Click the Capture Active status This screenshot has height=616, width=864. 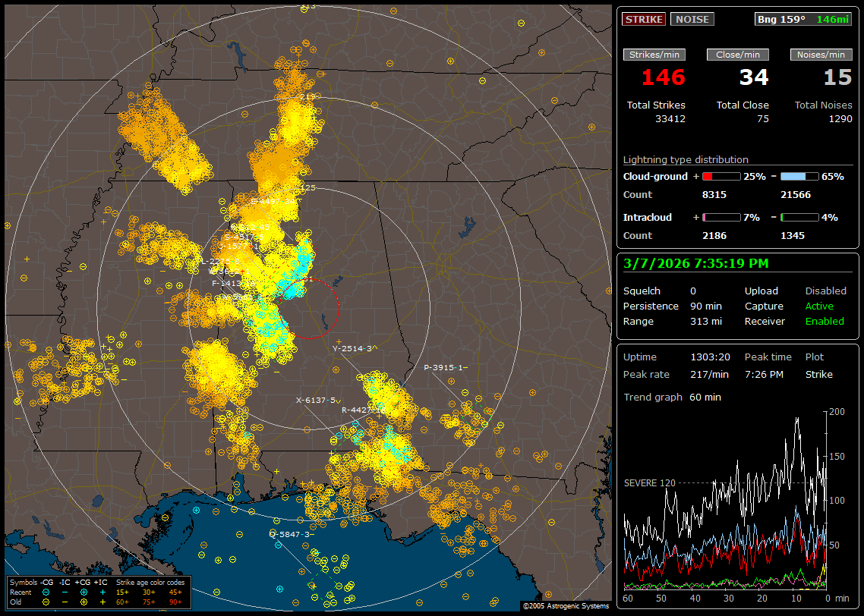[819, 306]
